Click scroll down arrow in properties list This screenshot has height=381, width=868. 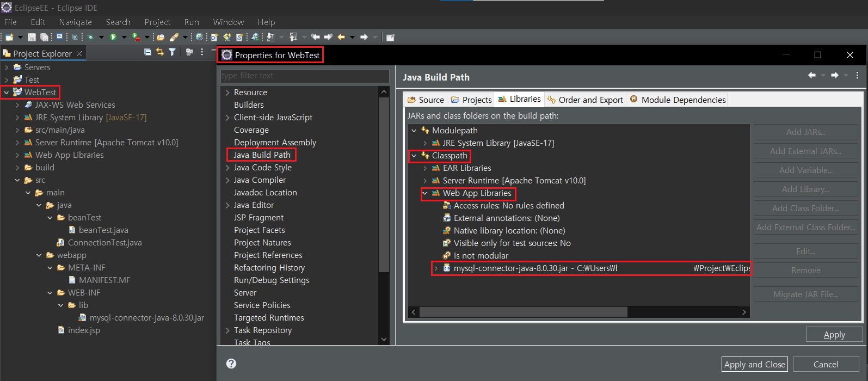[x=384, y=339]
